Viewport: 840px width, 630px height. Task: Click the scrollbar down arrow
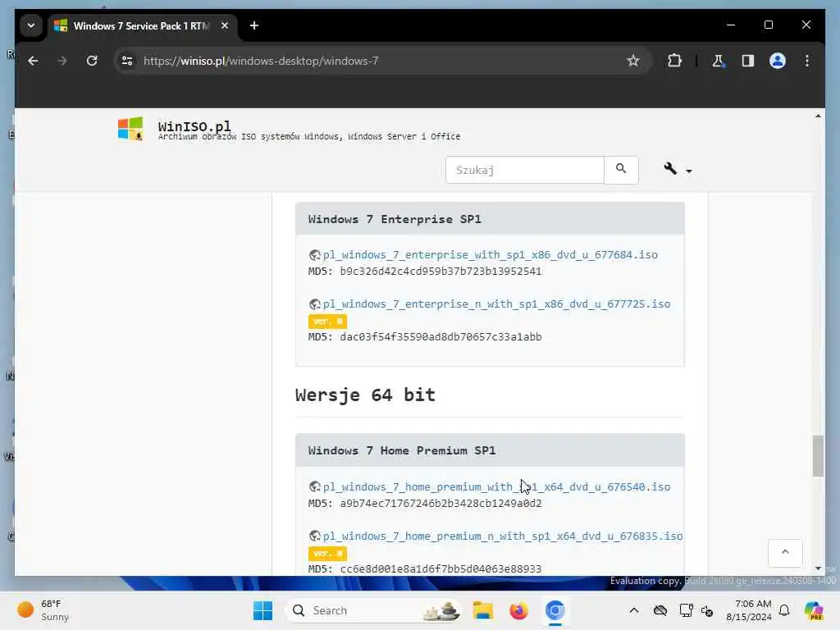[x=818, y=568]
